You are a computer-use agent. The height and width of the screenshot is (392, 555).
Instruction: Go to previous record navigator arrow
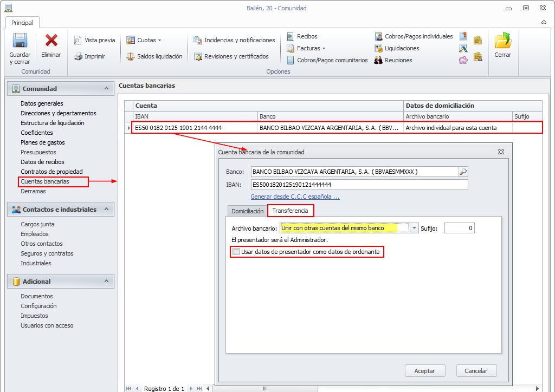(x=137, y=388)
